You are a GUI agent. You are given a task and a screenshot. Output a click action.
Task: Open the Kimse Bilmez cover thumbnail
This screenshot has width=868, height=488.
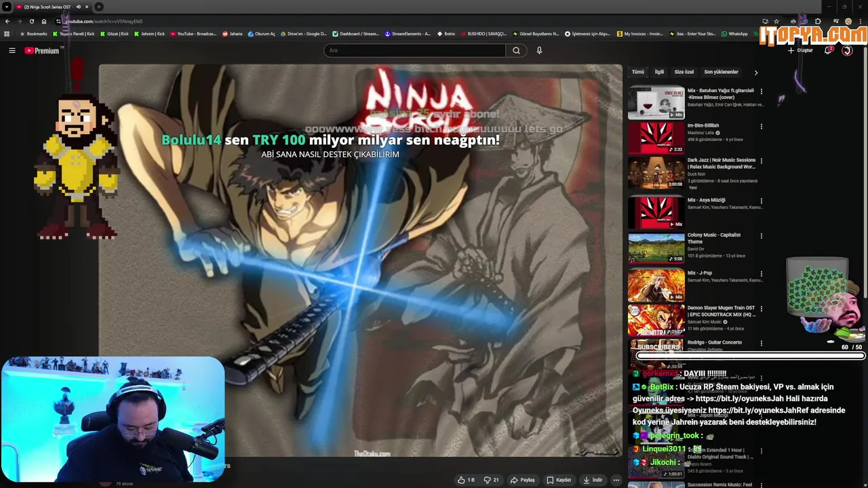[656, 102]
